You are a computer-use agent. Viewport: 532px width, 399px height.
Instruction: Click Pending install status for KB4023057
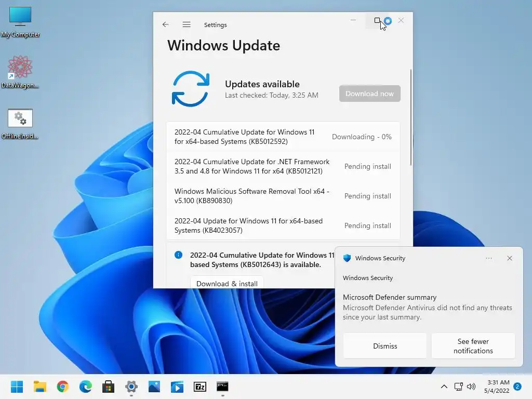[368, 225]
